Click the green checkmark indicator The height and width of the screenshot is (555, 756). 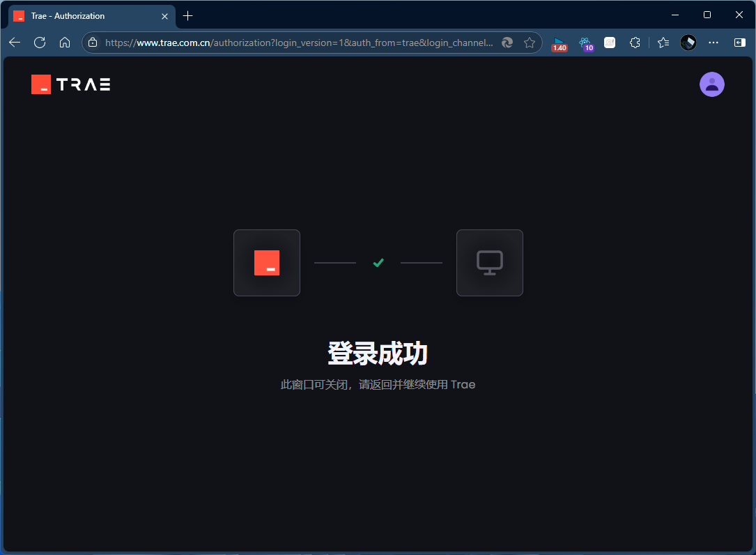tap(378, 263)
